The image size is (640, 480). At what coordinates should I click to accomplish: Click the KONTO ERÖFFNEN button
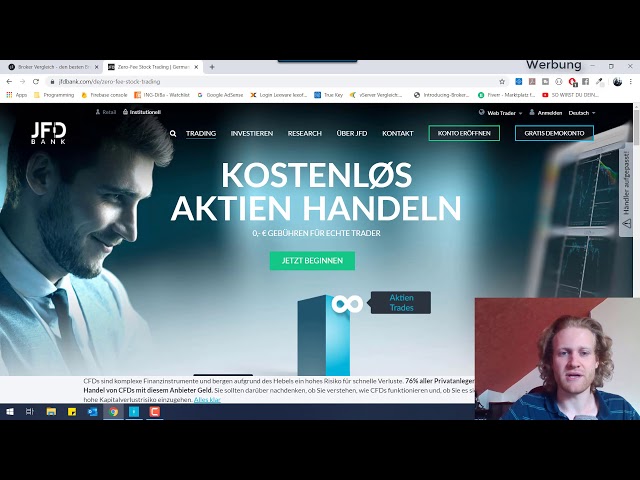point(464,133)
